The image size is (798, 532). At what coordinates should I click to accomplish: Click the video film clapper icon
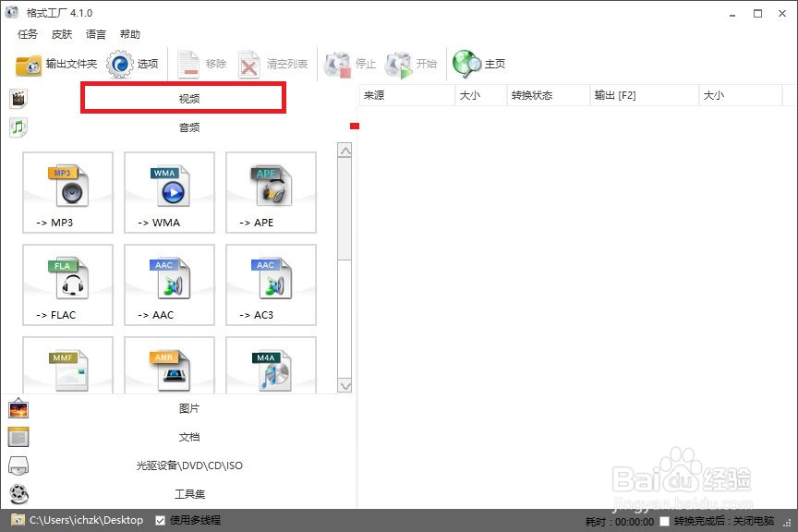[x=18, y=99]
